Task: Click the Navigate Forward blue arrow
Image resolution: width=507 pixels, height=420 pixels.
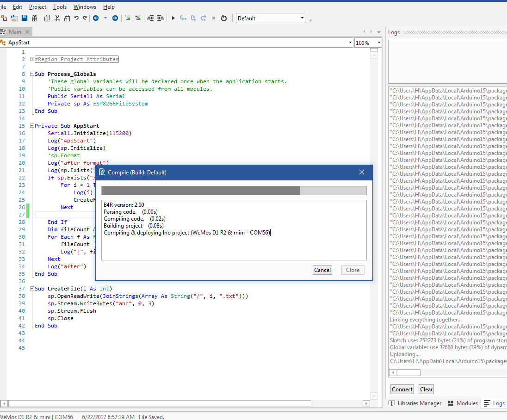Action: click(115, 18)
